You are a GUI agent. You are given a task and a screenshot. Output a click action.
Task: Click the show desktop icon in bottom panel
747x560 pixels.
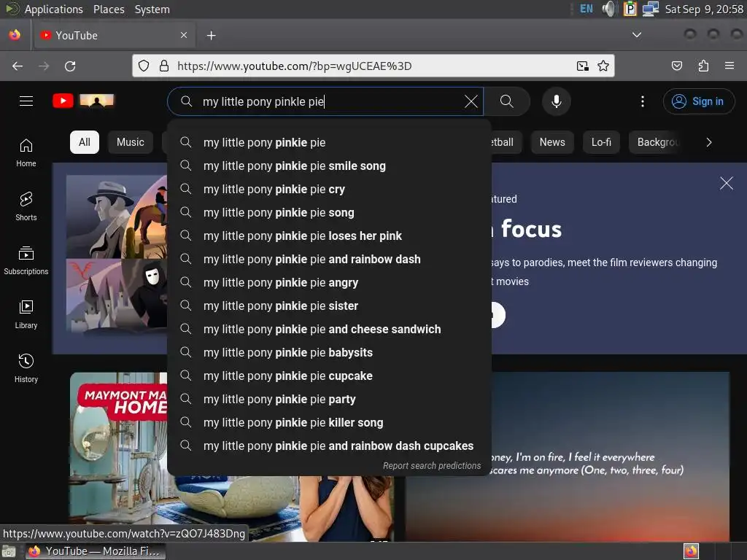pyautogui.click(x=9, y=551)
